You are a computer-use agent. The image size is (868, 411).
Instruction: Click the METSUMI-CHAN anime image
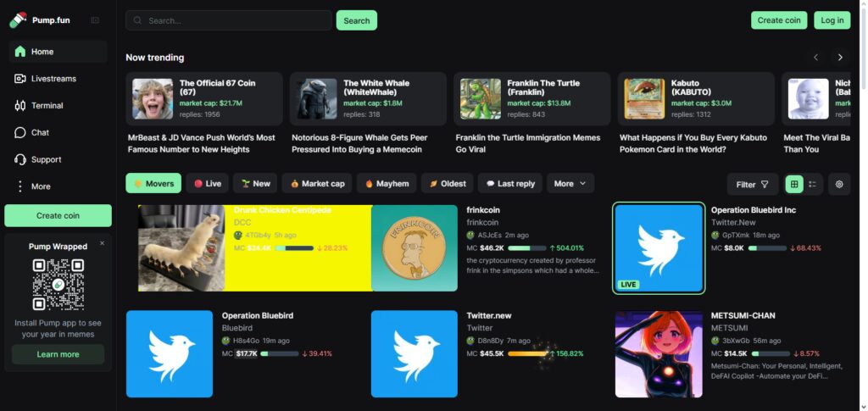[x=659, y=354]
